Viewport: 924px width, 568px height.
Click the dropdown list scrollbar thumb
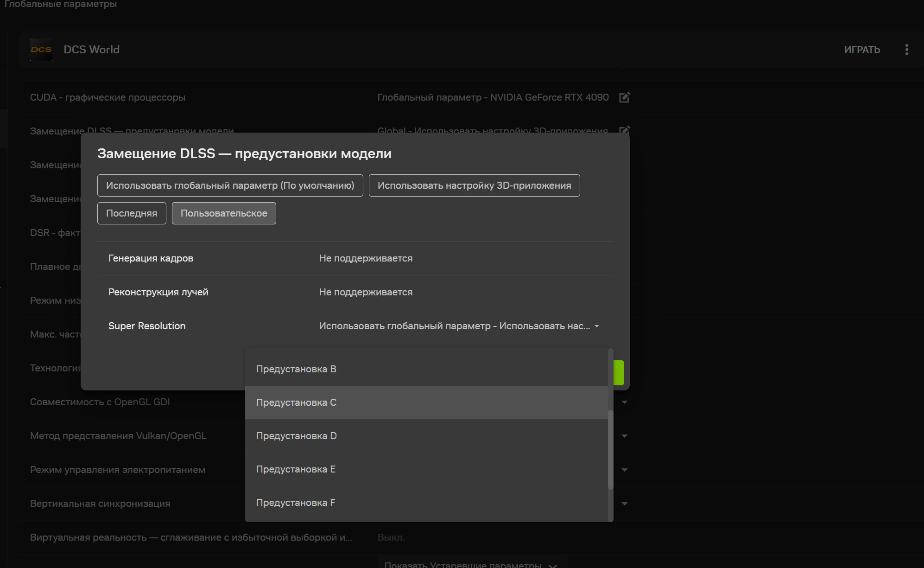(x=610, y=449)
